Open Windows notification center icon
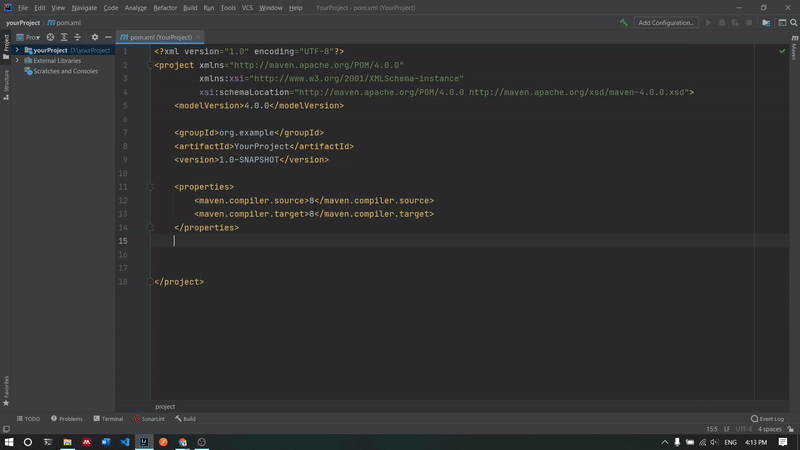The image size is (800, 450). tap(783, 442)
